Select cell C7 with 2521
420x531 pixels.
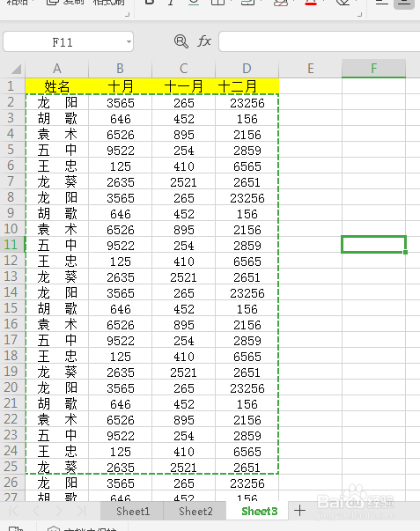(183, 181)
